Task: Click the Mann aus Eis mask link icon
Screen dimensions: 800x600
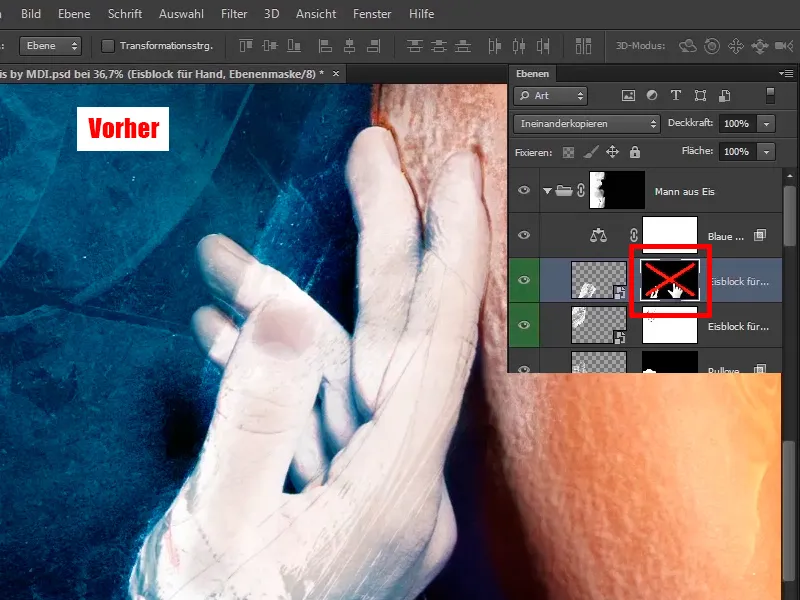Action: 581,191
